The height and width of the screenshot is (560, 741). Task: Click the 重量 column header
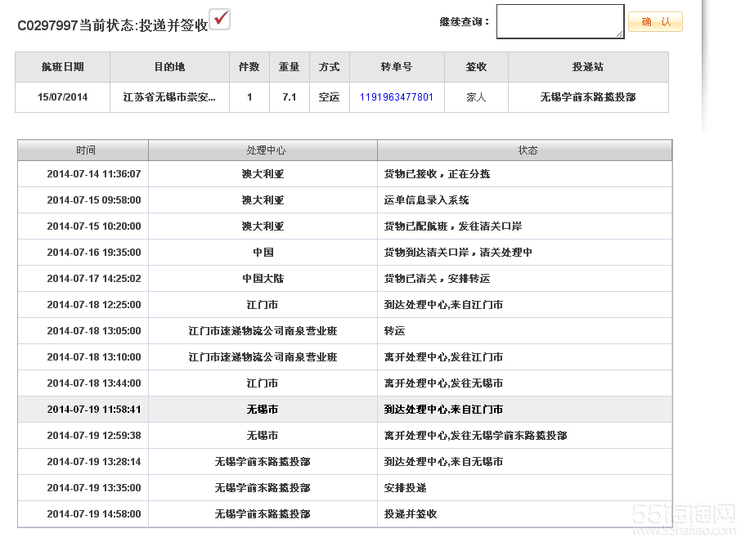[290, 67]
